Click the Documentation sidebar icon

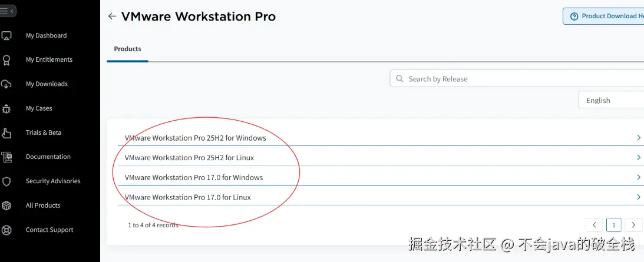click(6, 157)
